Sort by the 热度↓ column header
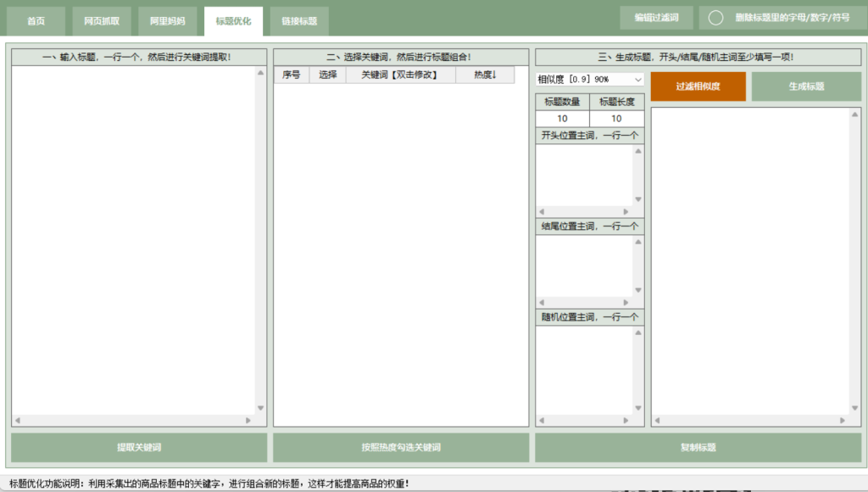This screenshot has width=868, height=492. pos(486,75)
